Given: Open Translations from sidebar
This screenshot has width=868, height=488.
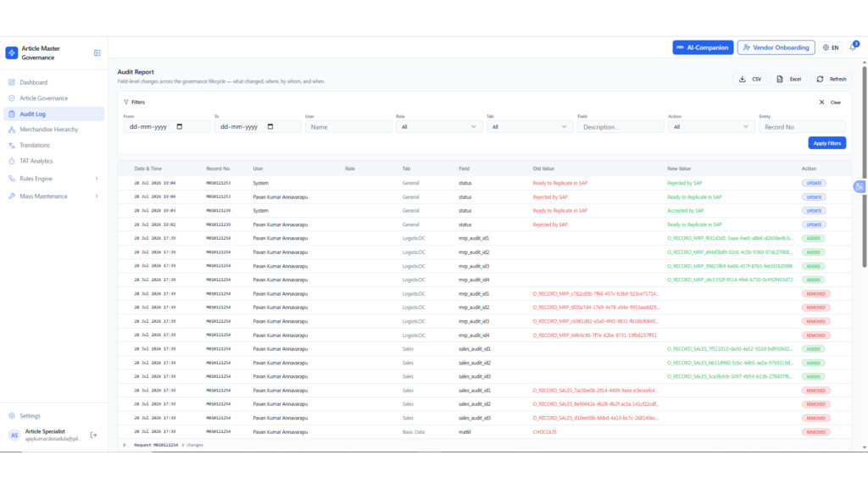Looking at the screenshot, I should (53, 146).
